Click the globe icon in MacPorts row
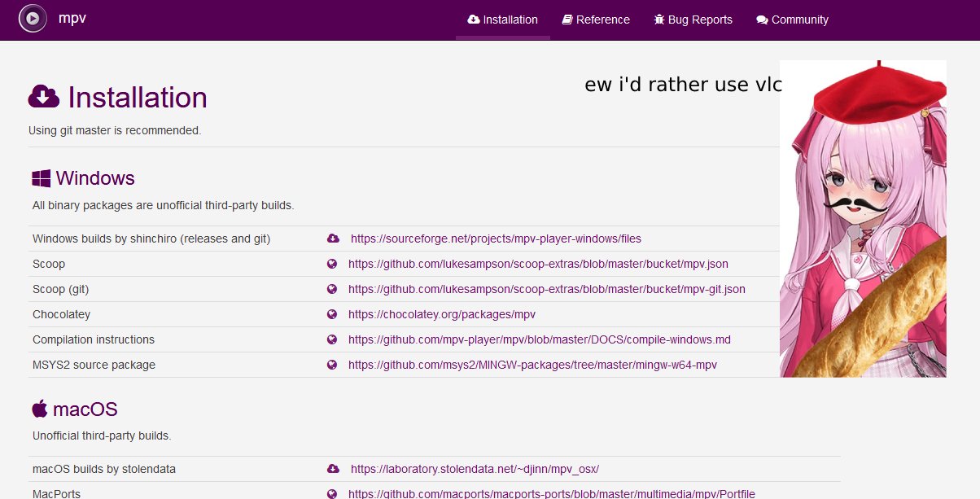Image resolution: width=980 pixels, height=499 pixels. click(x=332, y=493)
